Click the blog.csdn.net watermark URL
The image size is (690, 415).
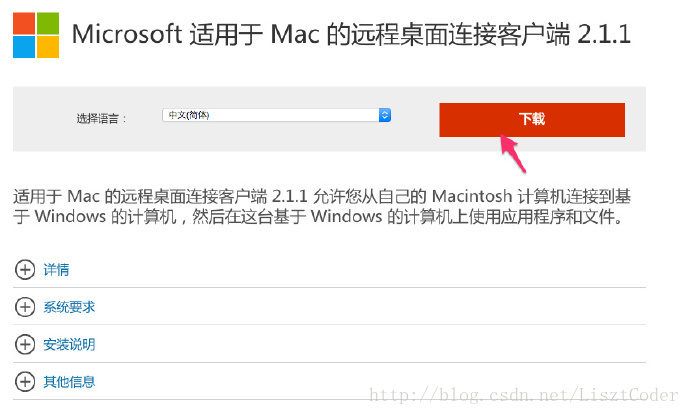coord(523,395)
